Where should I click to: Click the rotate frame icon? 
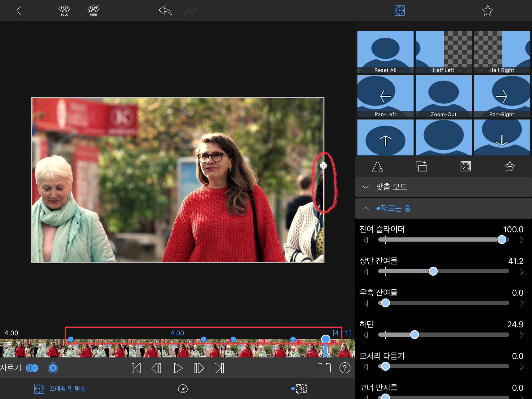421,167
